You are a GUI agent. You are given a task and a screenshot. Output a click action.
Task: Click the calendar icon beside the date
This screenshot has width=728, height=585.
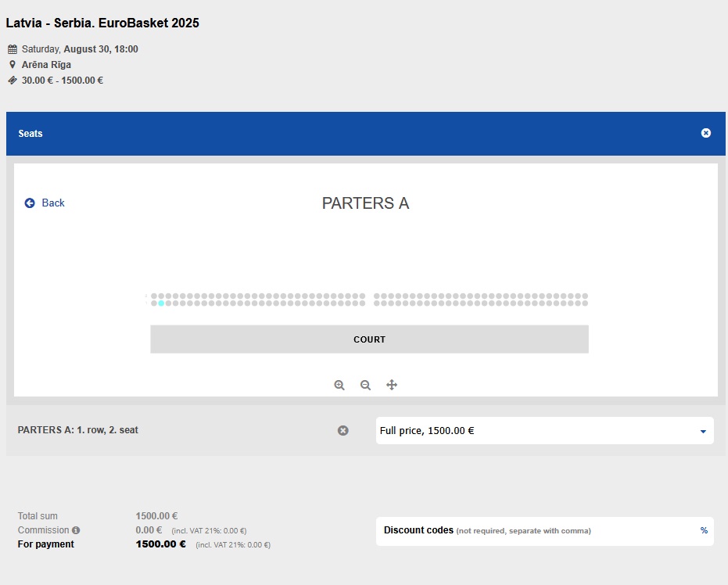tap(12, 49)
